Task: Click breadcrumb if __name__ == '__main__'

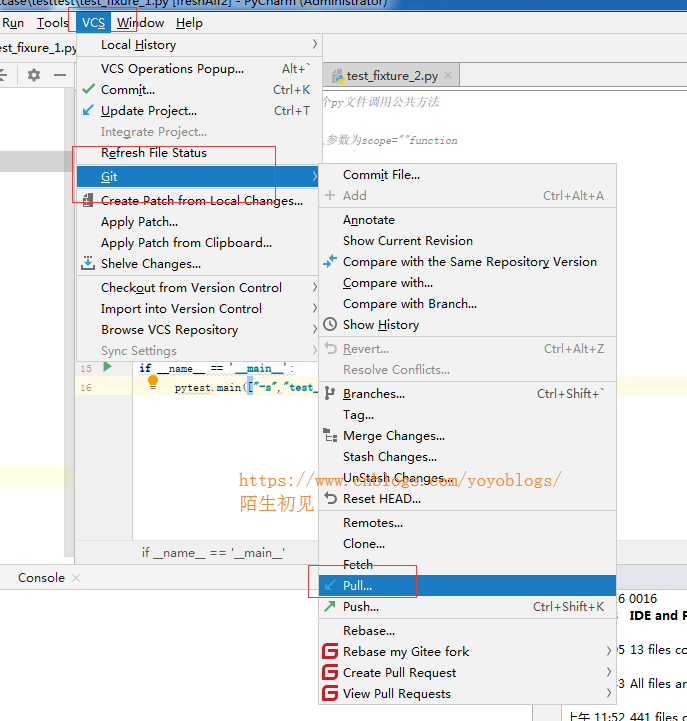Action: tap(213, 552)
